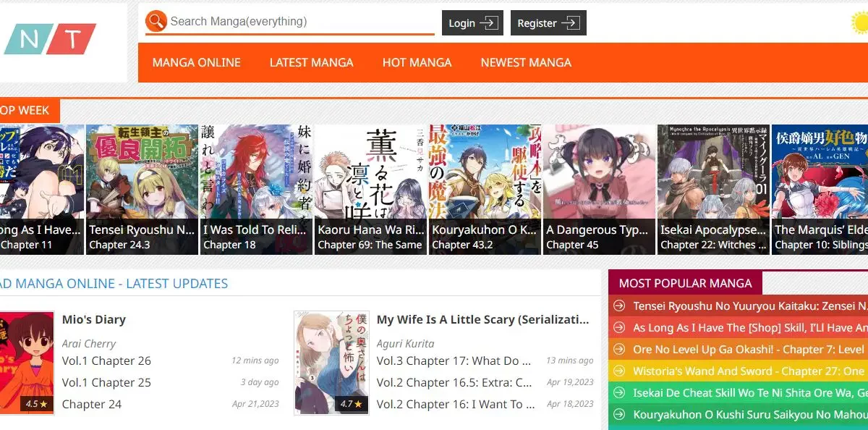Read Mio's Diary Vol.1 Chapter 26
The width and height of the screenshot is (868, 430).
point(106,361)
